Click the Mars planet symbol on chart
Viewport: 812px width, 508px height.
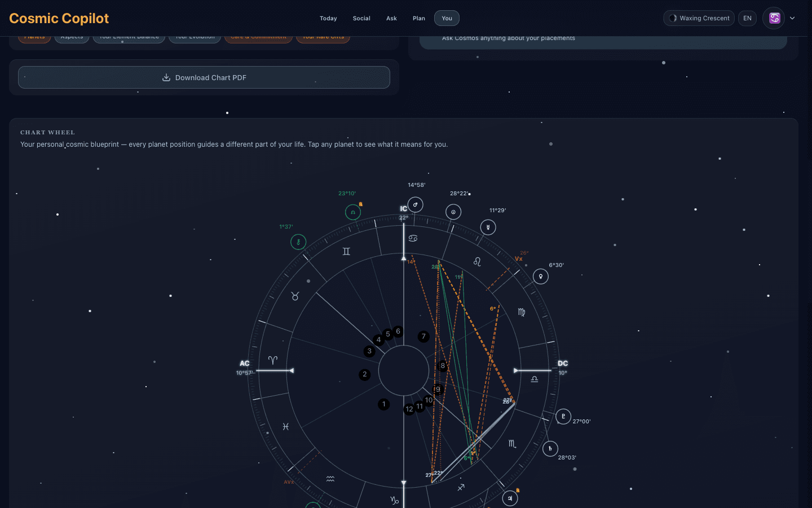point(415,205)
